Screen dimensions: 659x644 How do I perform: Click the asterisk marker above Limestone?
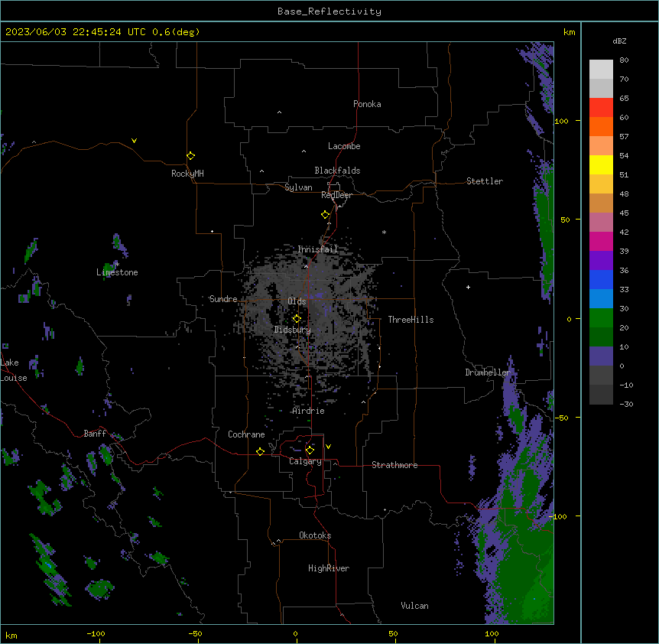pos(117,265)
